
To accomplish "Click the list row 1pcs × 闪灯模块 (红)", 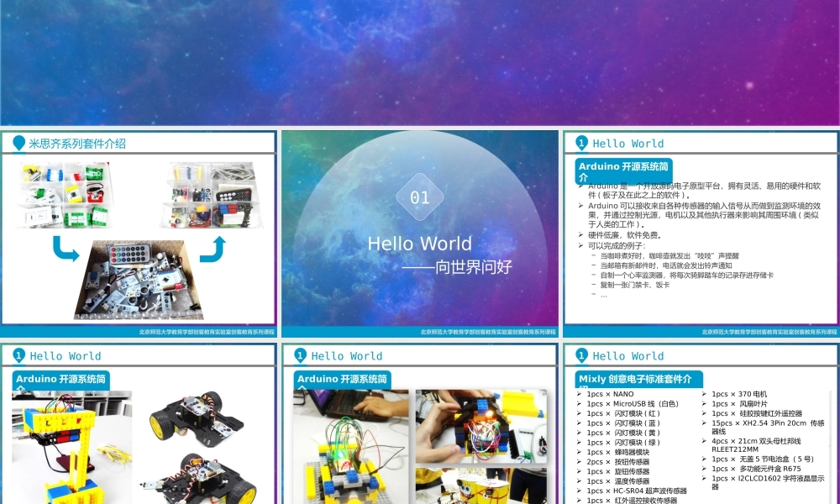I will [623, 413].
